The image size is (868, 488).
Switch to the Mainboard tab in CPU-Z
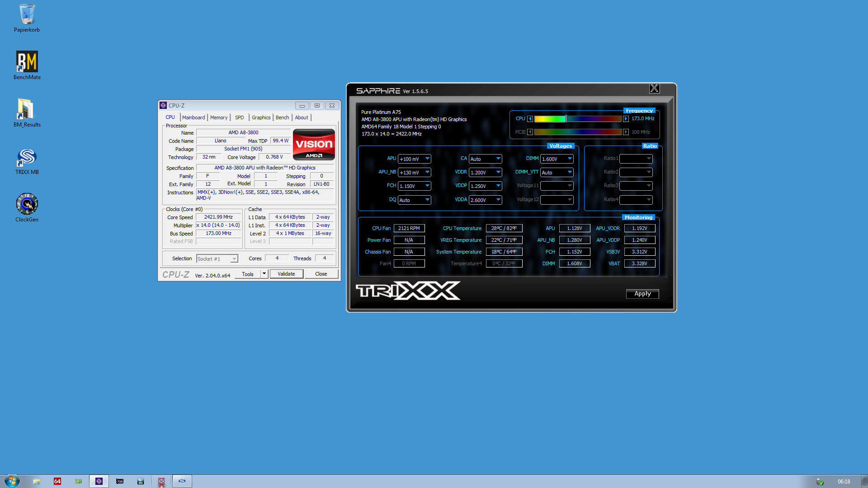[x=193, y=117]
